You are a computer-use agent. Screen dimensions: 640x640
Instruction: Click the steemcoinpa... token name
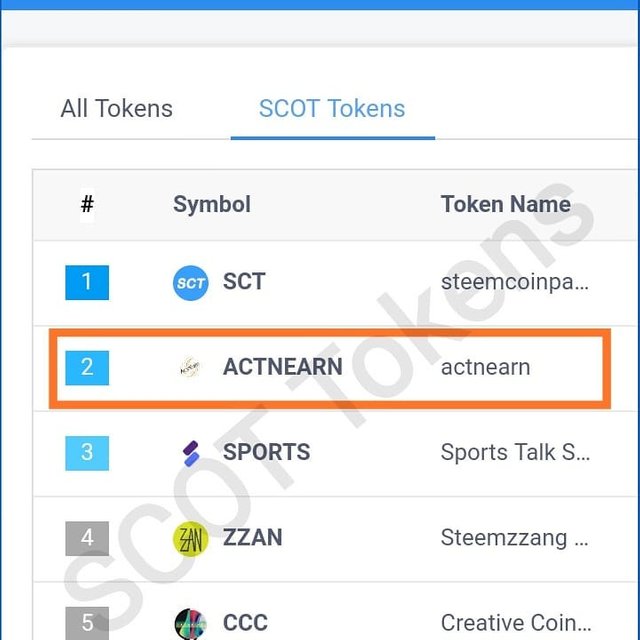(x=515, y=282)
